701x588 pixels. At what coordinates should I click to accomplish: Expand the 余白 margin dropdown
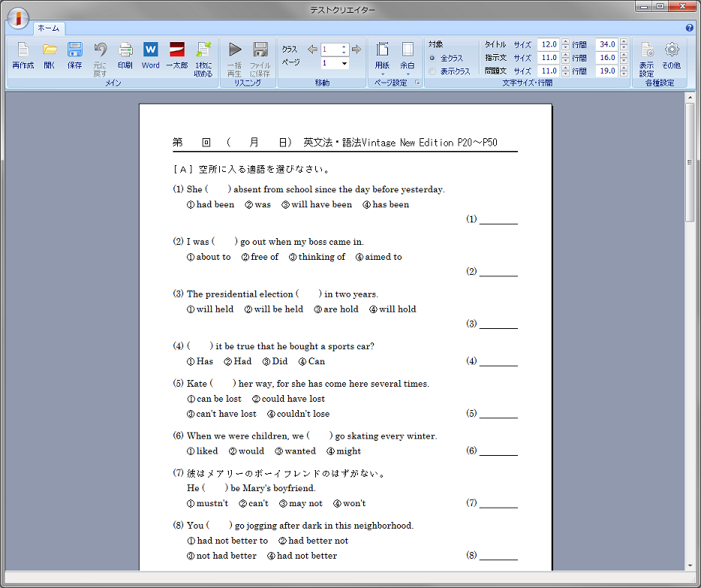tap(408, 59)
